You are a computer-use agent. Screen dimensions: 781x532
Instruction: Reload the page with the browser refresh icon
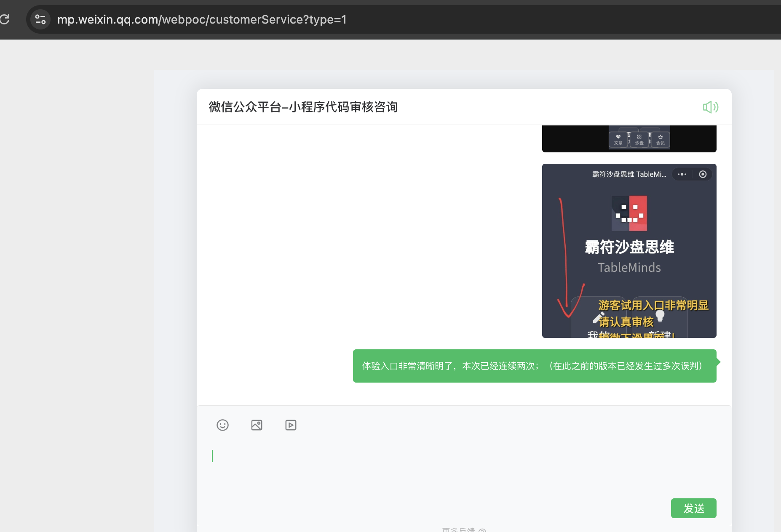pos(5,19)
